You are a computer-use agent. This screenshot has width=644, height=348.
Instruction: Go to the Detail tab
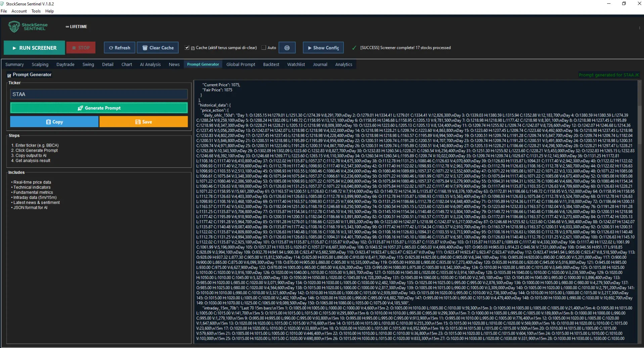point(108,64)
